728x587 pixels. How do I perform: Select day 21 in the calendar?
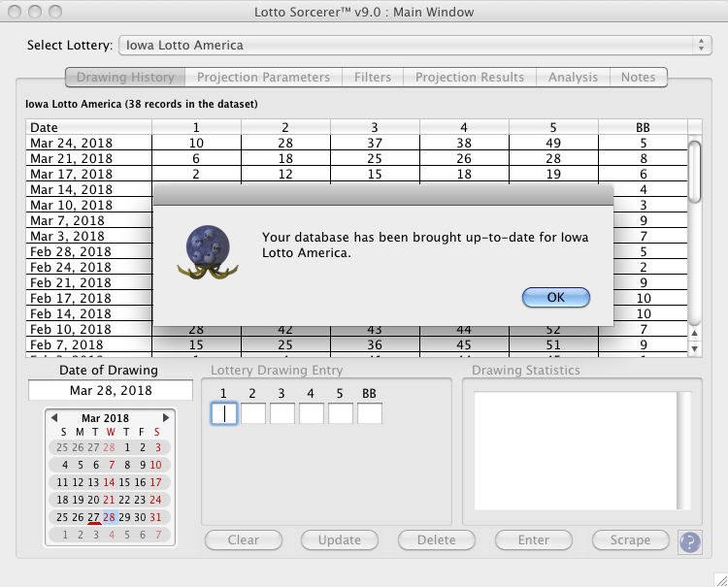(x=109, y=500)
